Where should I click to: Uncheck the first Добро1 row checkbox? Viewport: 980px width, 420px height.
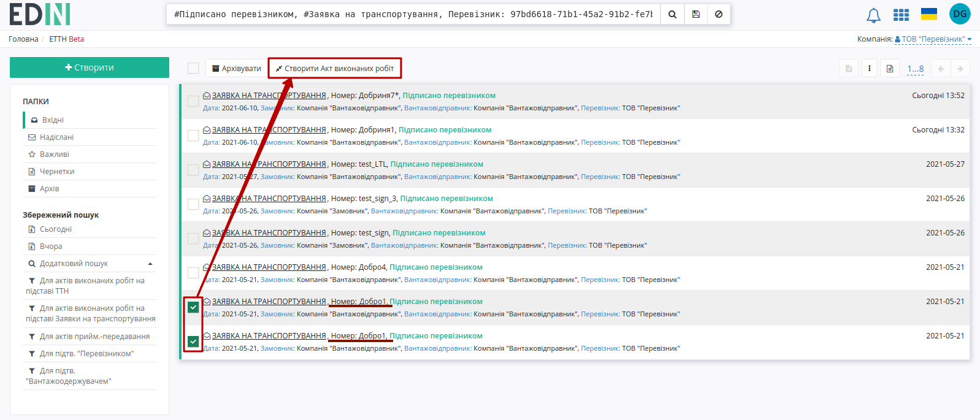pyautogui.click(x=193, y=307)
